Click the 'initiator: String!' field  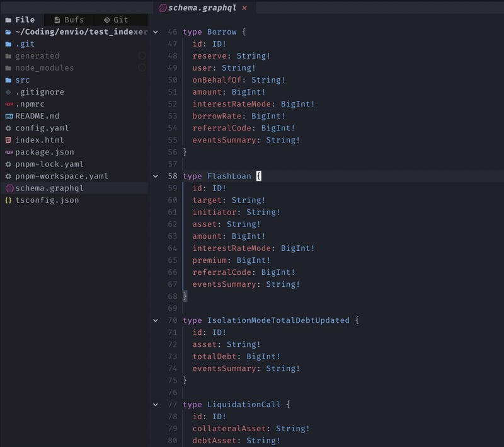coord(236,212)
